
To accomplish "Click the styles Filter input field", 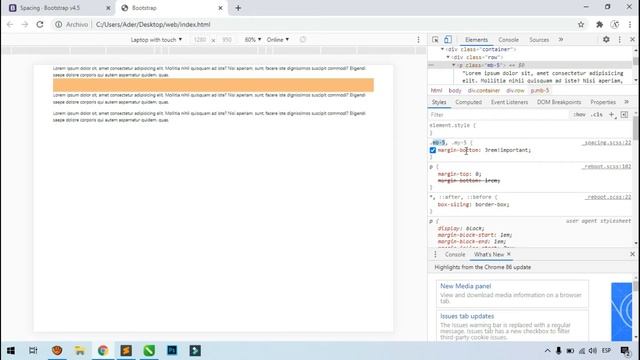I will pyautogui.click(x=499, y=115).
